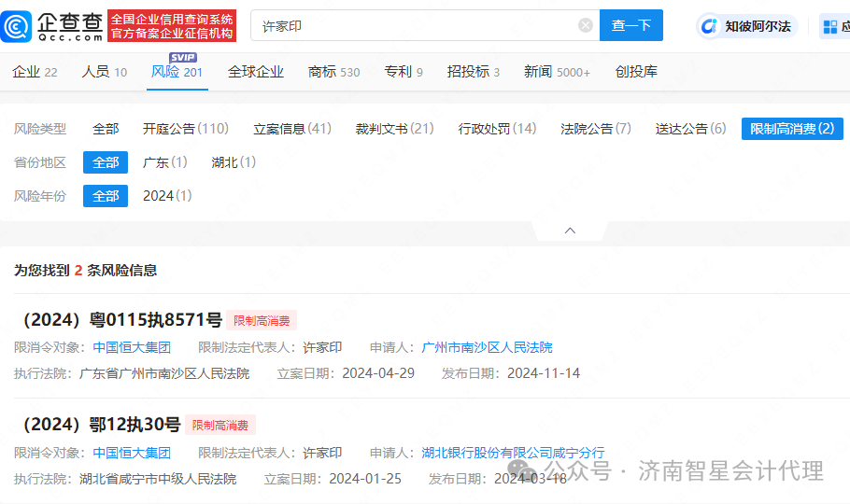Click 立案日期 2024-04-29
The height and width of the screenshot is (504, 850).
[x=378, y=374]
